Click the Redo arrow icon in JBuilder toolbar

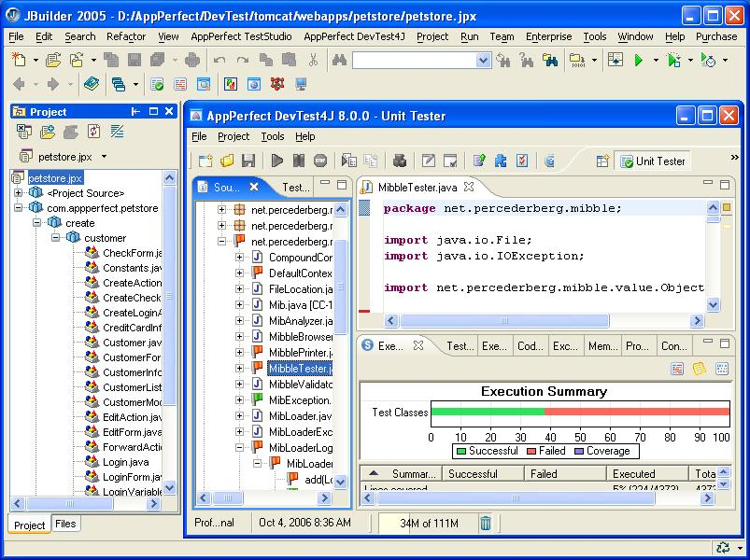(x=243, y=60)
